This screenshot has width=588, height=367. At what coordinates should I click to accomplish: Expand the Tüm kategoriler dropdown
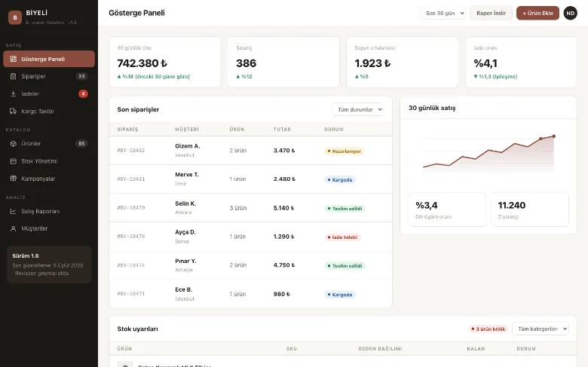pos(541,329)
